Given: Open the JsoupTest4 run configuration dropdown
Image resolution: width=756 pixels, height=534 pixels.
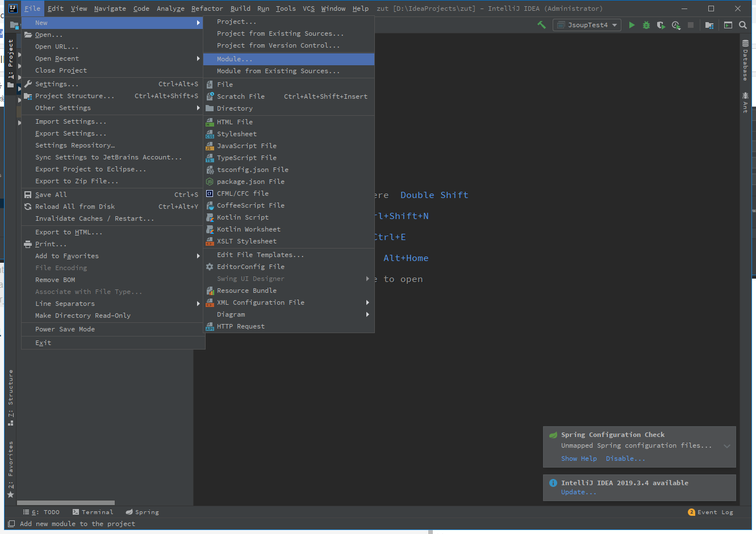Looking at the screenshot, I should [x=588, y=25].
